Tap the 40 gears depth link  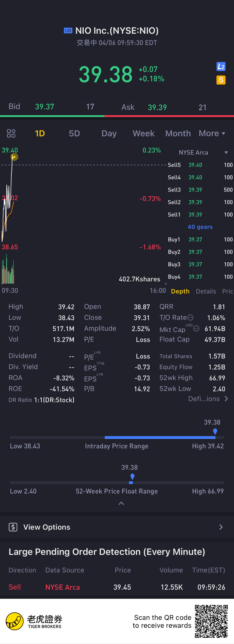[x=200, y=227]
